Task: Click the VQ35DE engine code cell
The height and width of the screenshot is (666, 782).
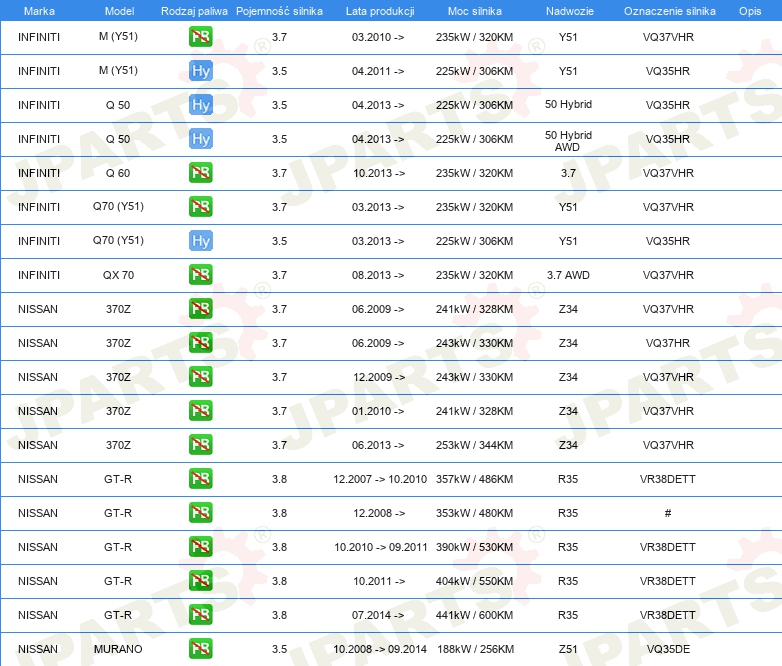Action: coord(668,649)
